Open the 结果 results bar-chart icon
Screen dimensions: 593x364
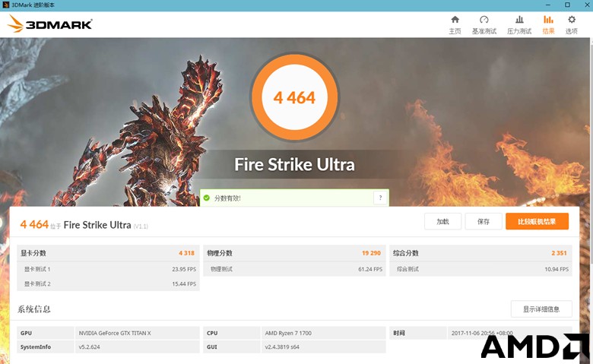548,25
